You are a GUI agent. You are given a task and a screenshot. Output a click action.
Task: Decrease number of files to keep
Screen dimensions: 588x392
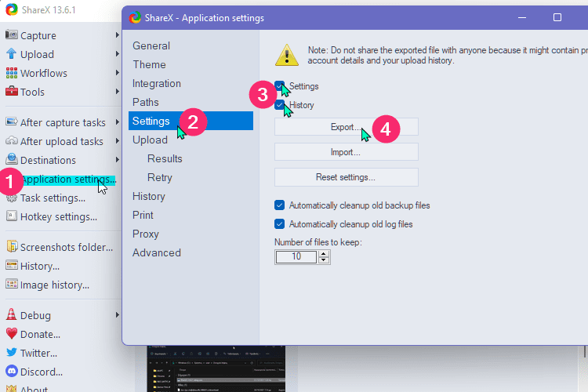tap(323, 260)
